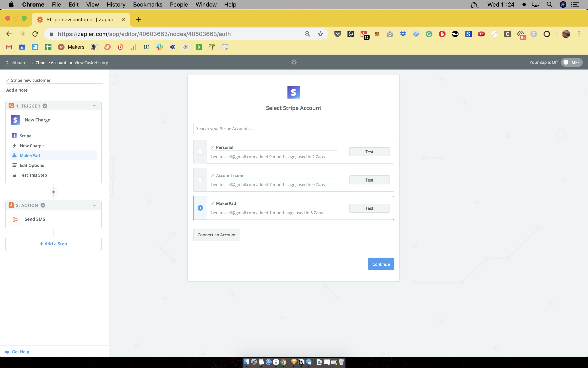Open Trigger step options (three dots)
Image resolution: width=588 pixels, height=368 pixels.
(95, 106)
